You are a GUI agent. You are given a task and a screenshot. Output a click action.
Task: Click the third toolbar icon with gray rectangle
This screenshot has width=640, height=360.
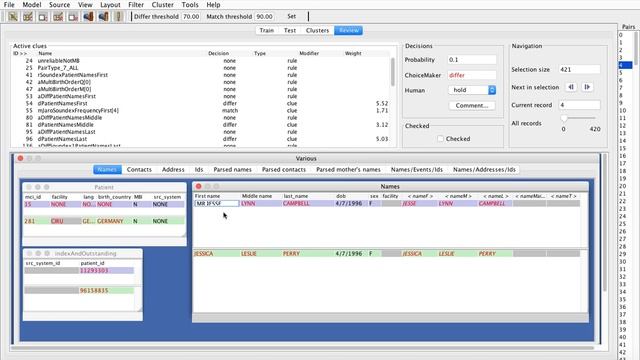click(43, 17)
